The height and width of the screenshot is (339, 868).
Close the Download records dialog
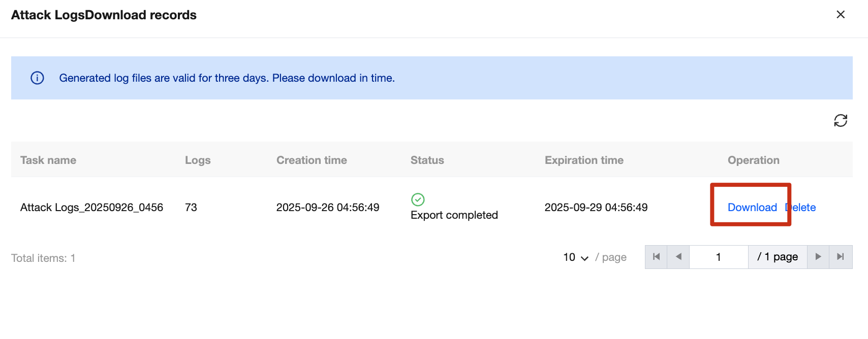pyautogui.click(x=841, y=15)
